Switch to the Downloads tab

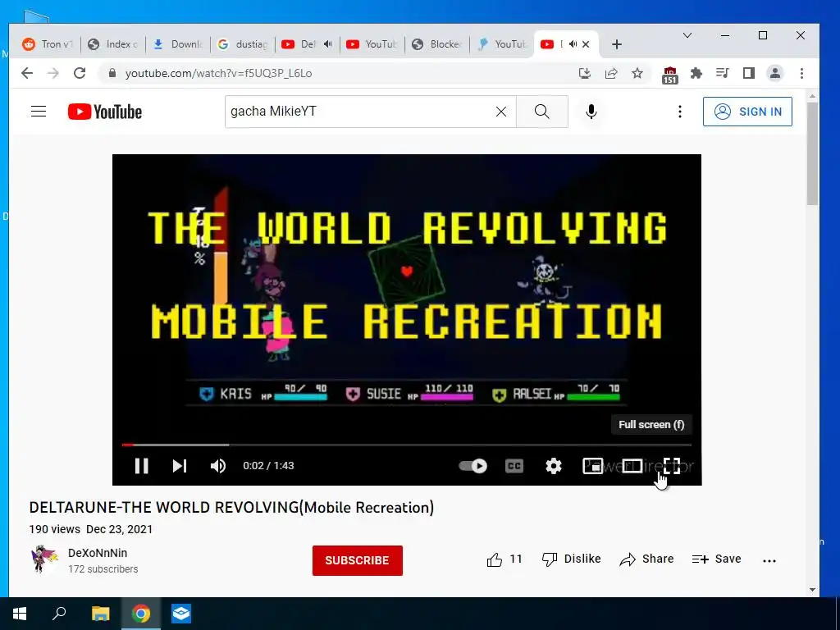[x=177, y=44]
